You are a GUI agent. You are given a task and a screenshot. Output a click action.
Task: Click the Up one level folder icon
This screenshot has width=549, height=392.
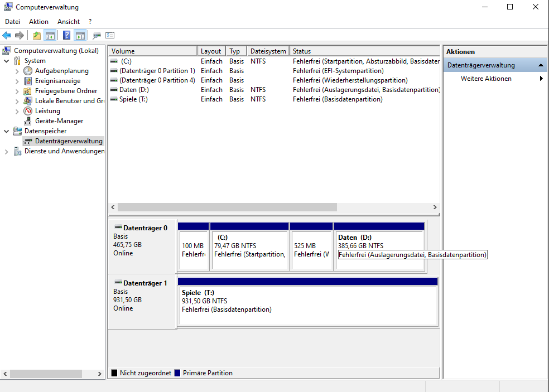[x=37, y=35]
